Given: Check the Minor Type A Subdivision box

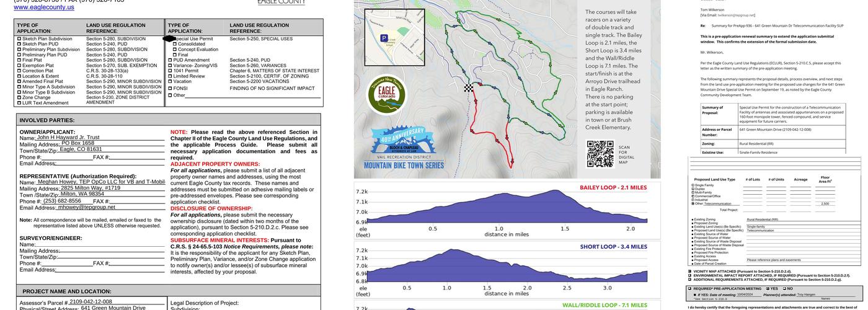Looking at the screenshot, I should tap(19, 87).
